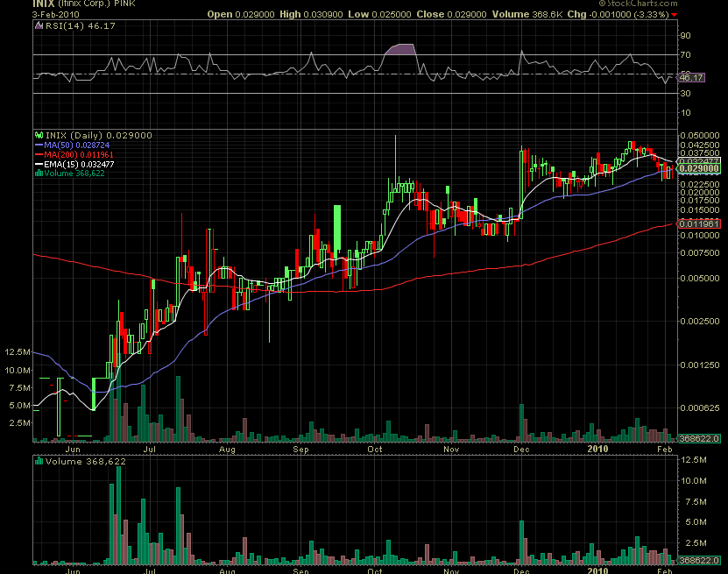Click the Jun label under the price panel
Viewport: 728px width, 574px height.
tap(73, 449)
